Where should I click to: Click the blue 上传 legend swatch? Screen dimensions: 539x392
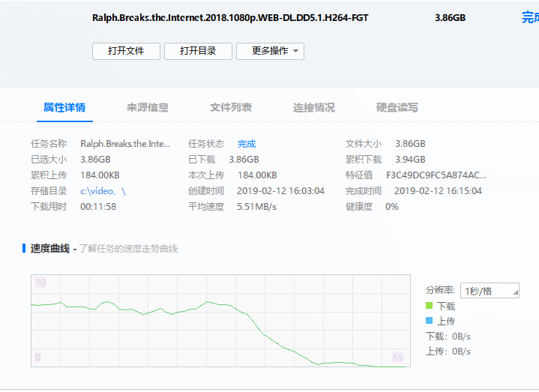tap(429, 321)
